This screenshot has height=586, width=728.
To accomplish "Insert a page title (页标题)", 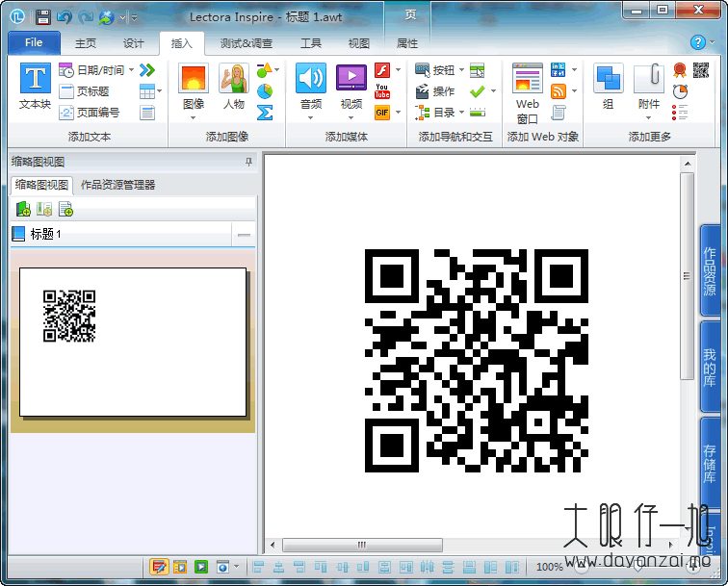I will click(x=85, y=91).
